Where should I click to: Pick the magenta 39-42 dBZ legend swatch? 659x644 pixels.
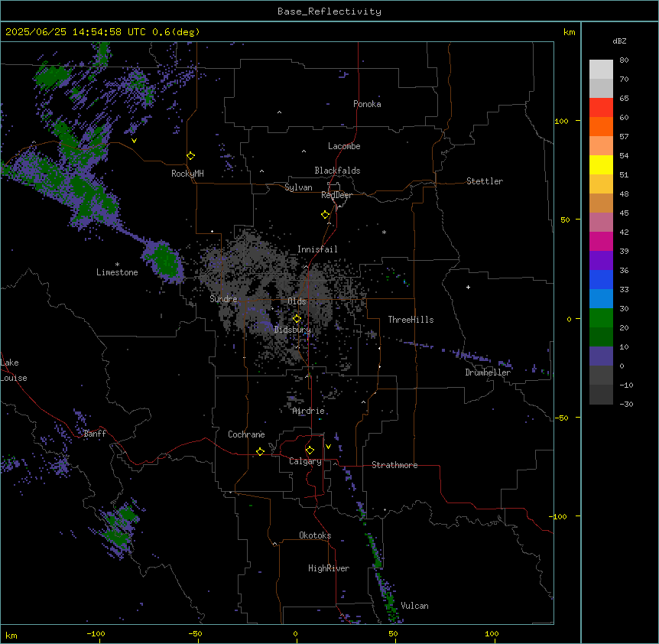pos(601,241)
